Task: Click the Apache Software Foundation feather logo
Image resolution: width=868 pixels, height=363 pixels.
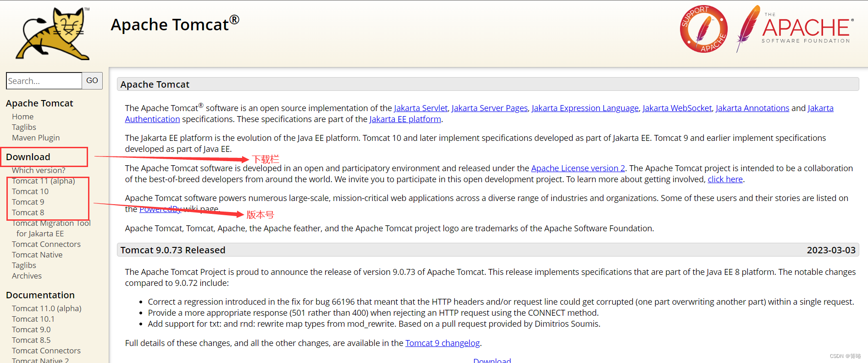Action: [x=795, y=29]
